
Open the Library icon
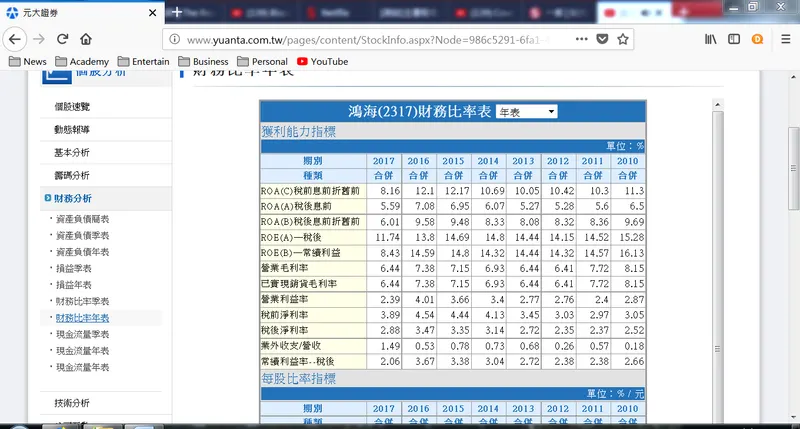point(711,39)
